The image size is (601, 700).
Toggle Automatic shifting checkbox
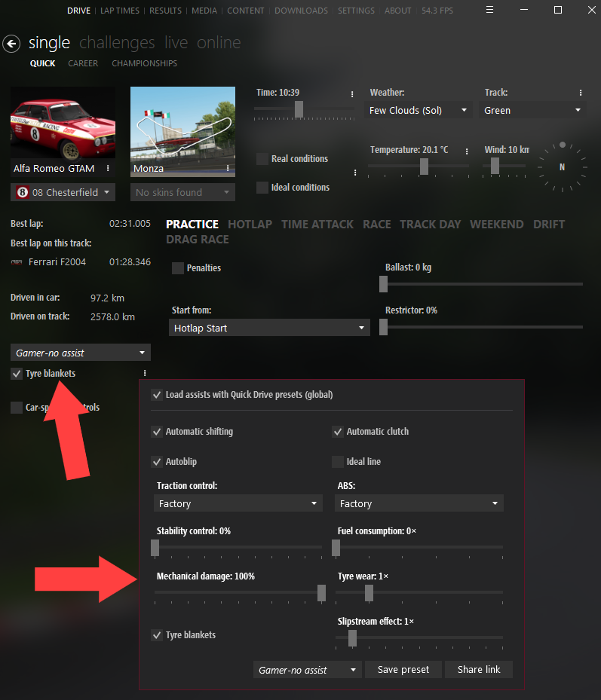click(x=157, y=432)
